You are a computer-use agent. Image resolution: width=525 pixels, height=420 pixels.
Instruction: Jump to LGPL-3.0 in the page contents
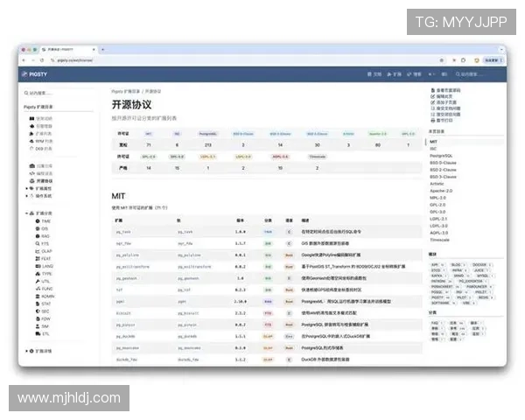(438, 226)
